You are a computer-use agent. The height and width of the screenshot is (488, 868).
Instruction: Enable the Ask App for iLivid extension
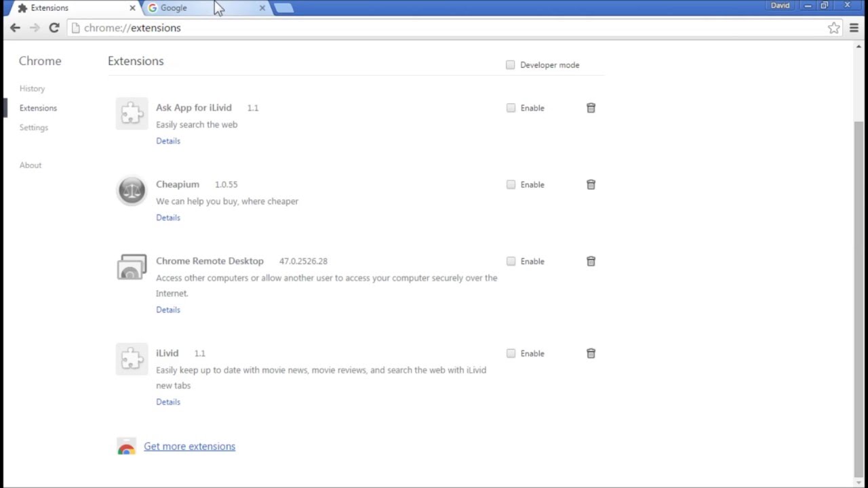click(511, 108)
